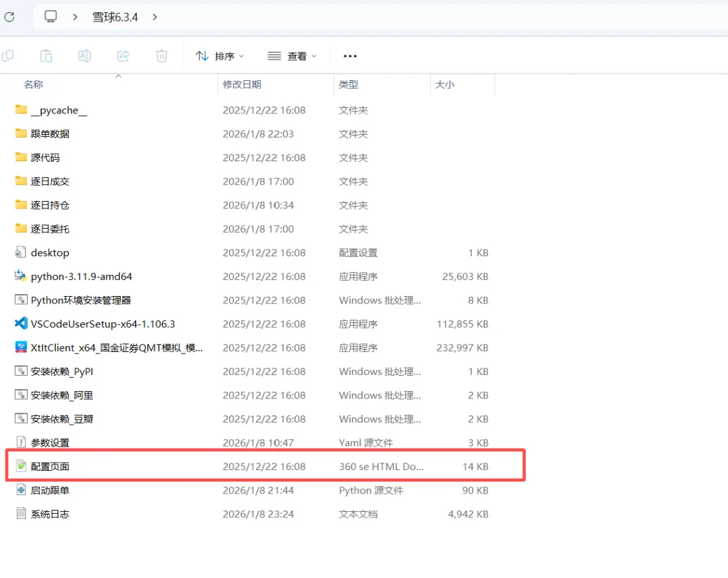Click the file name 逐日成交
Image resolution: width=728 pixels, height=578 pixels.
click(50, 181)
